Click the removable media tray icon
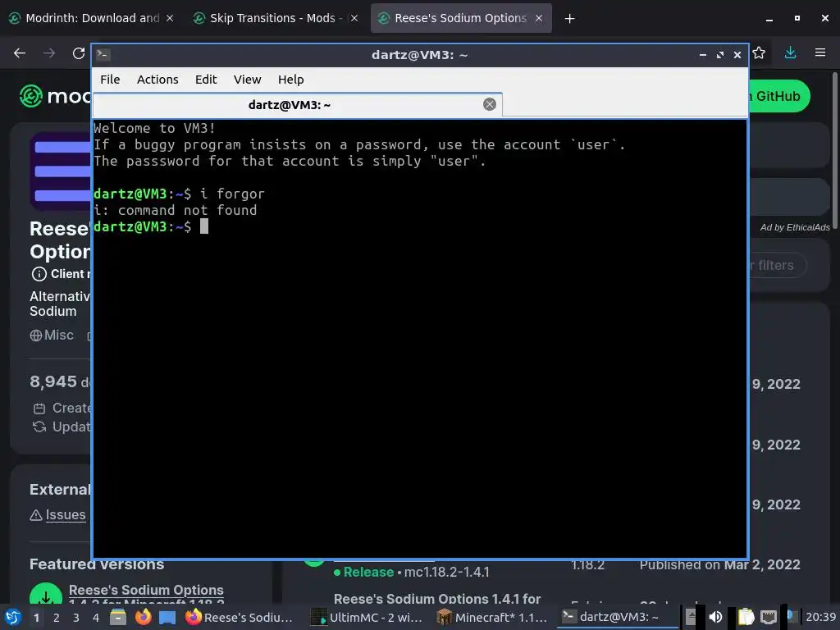The image size is (840, 630). pyautogui.click(x=692, y=617)
